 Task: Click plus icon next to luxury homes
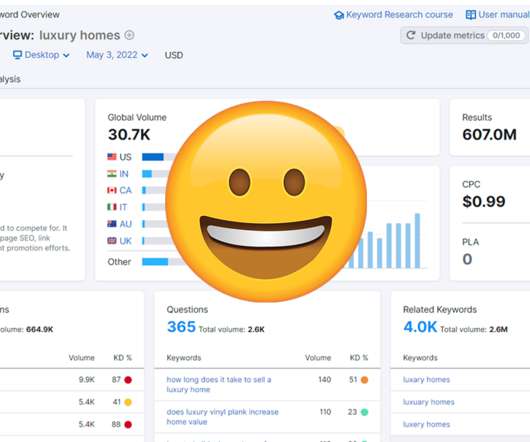tap(129, 35)
